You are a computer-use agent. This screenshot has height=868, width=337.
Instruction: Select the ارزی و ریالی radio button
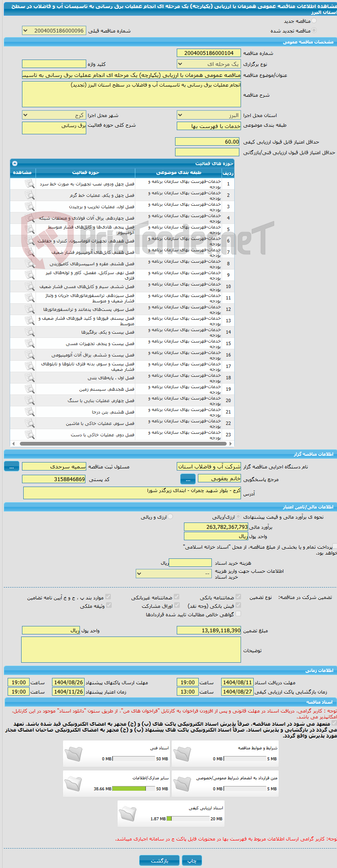170,517
